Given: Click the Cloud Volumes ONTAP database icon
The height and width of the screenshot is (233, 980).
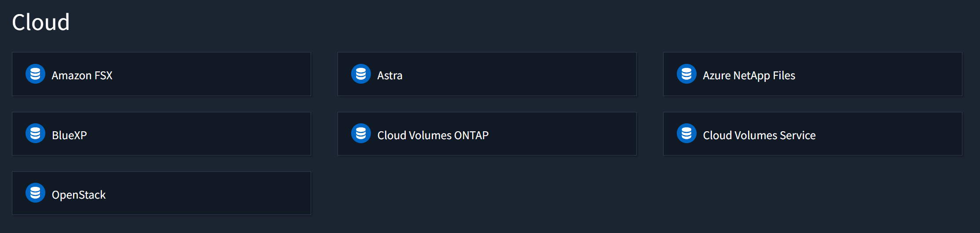Looking at the screenshot, I should coord(361,133).
